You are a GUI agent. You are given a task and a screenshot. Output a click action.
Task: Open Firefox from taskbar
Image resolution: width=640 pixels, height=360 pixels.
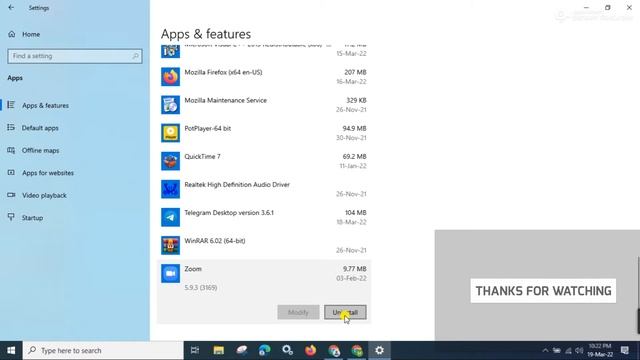pos(310,350)
